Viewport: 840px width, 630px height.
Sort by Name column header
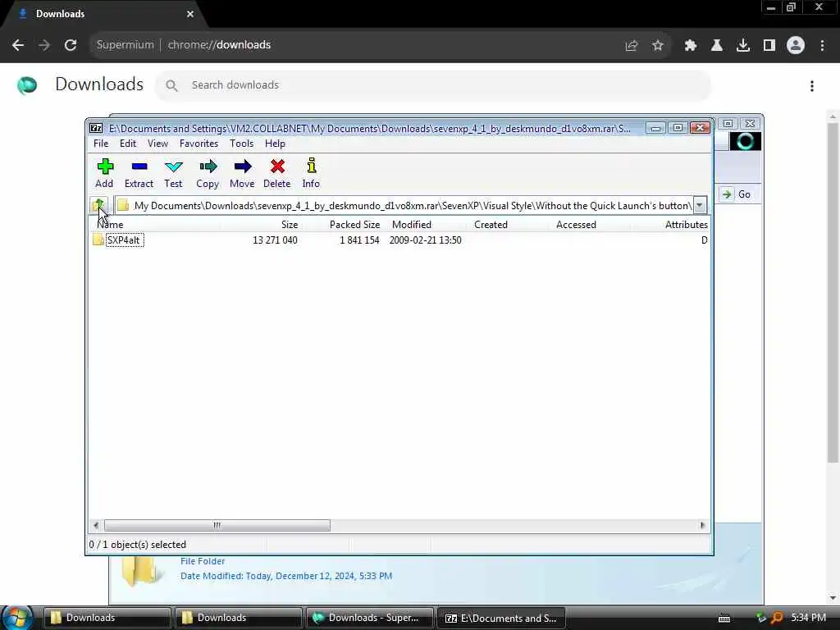tap(155, 225)
